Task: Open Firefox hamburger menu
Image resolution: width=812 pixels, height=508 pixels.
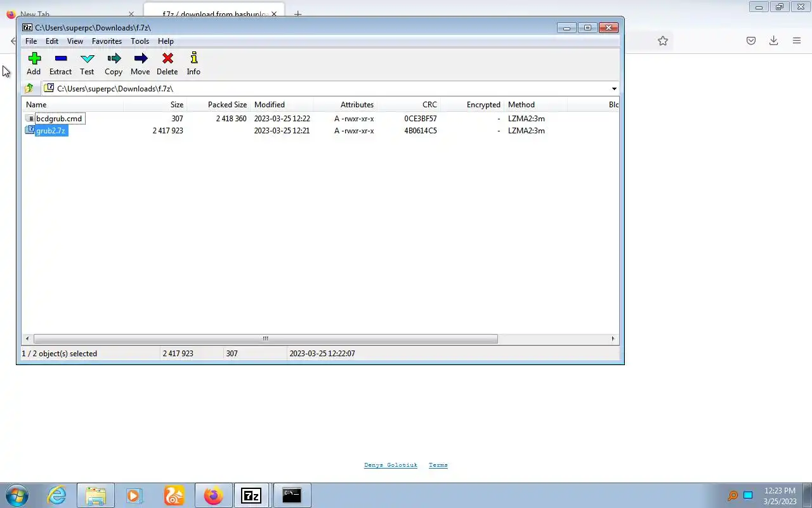Action: pyautogui.click(x=797, y=41)
